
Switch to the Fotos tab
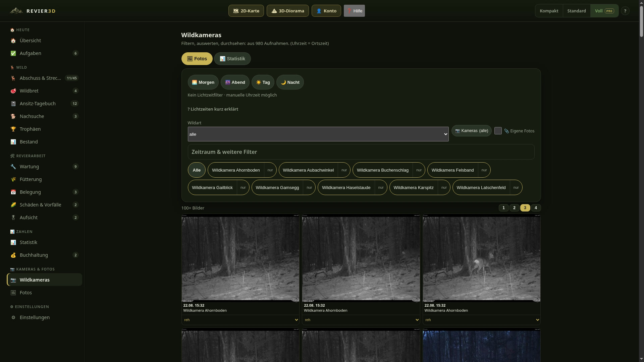197,59
